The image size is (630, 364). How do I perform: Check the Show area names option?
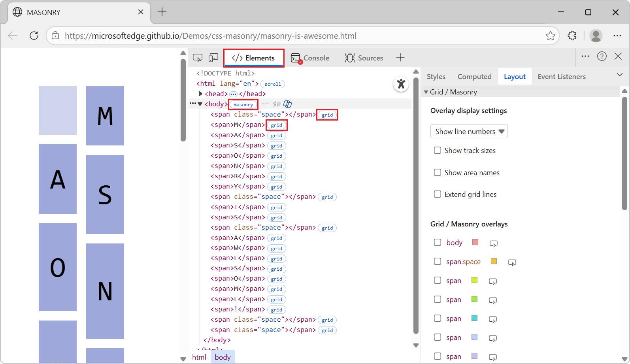pos(438,173)
